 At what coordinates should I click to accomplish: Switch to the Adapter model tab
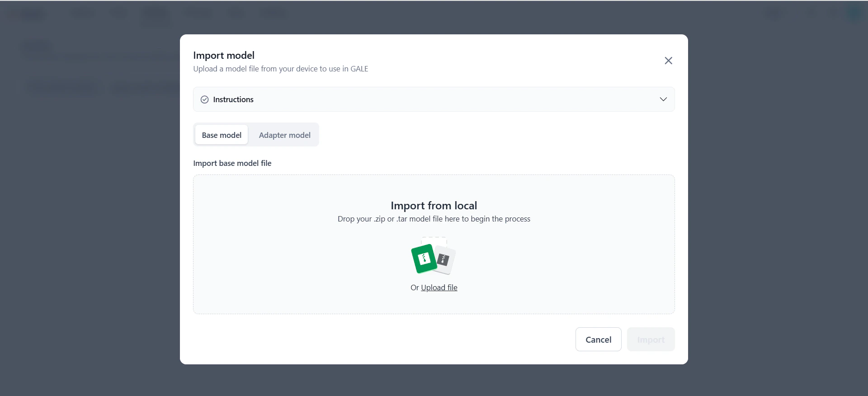point(284,135)
